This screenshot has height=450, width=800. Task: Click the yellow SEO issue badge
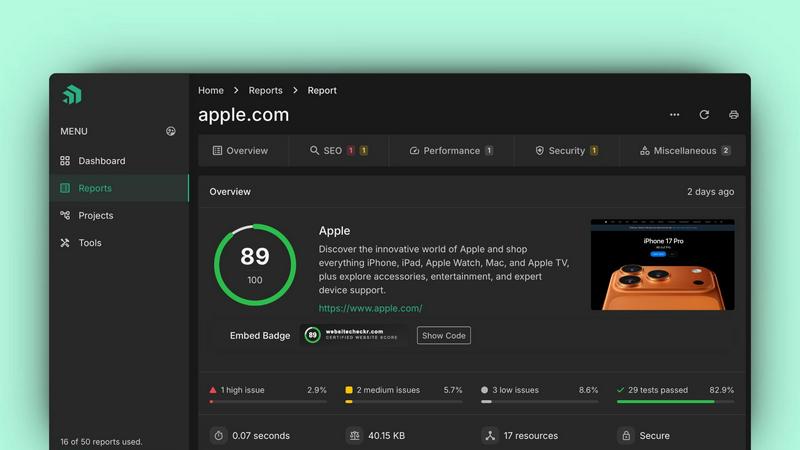[364, 151]
